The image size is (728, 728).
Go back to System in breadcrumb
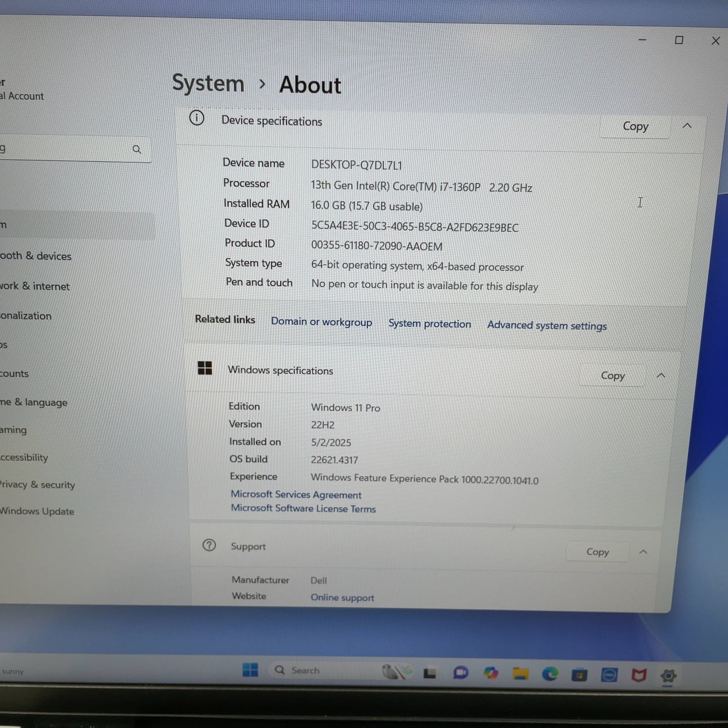click(208, 83)
